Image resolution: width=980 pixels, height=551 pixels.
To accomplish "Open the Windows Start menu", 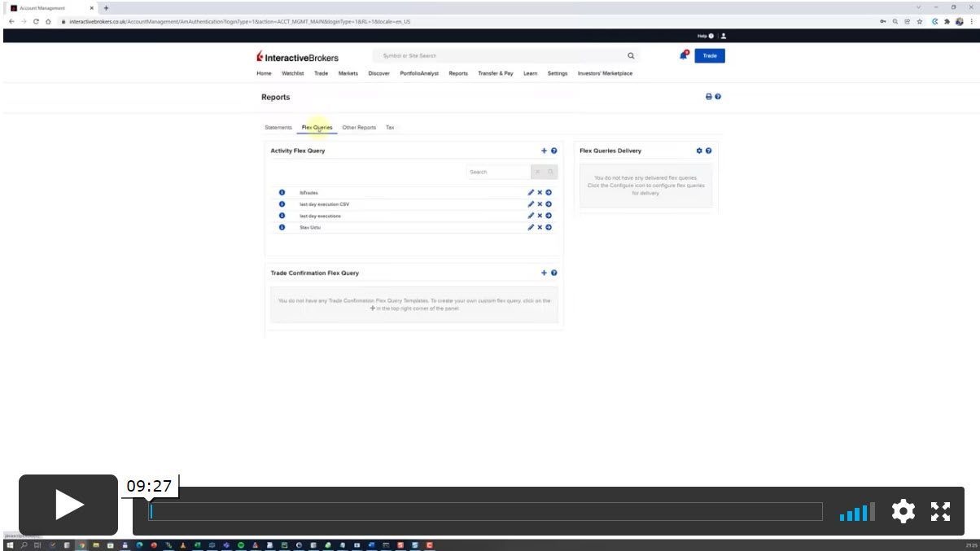I will coord(10,545).
